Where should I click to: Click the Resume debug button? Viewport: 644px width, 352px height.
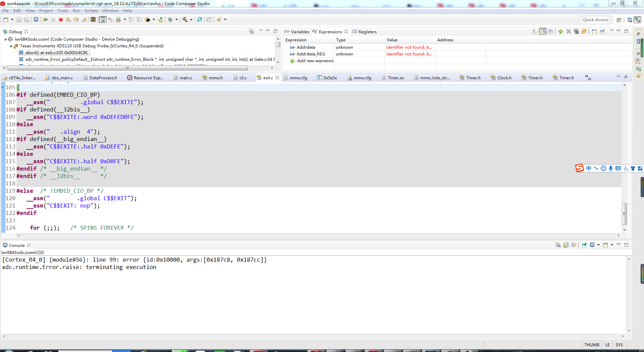[x=45, y=20]
